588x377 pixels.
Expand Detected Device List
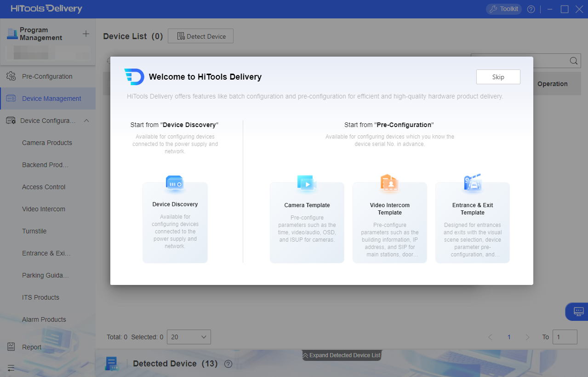342,355
